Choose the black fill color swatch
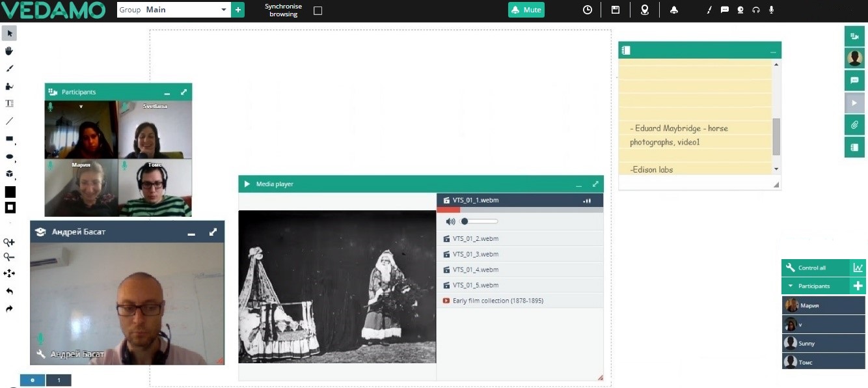868x388 pixels. [10, 192]
